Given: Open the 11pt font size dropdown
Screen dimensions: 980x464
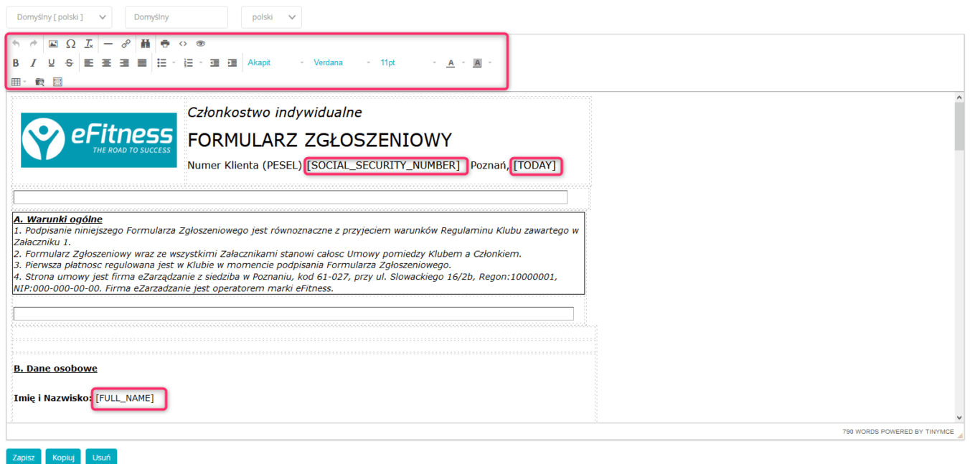Looking at the screenshot, I should coord(408,63).
